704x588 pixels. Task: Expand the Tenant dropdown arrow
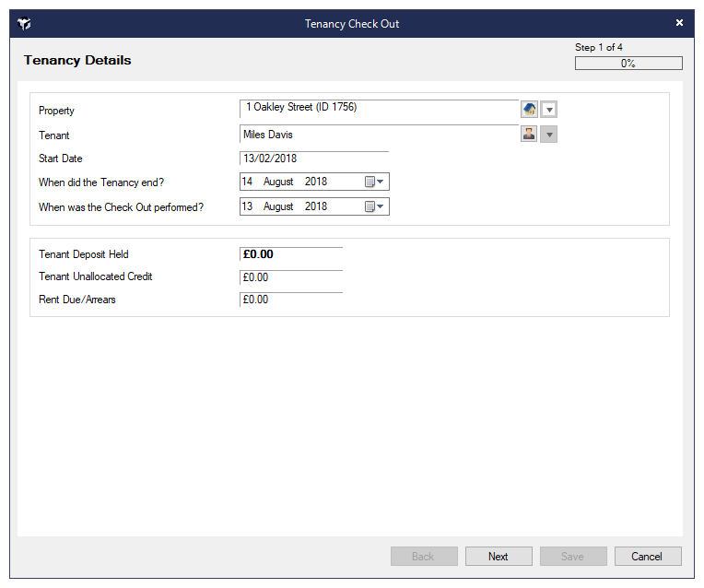(x=549, y=135)
